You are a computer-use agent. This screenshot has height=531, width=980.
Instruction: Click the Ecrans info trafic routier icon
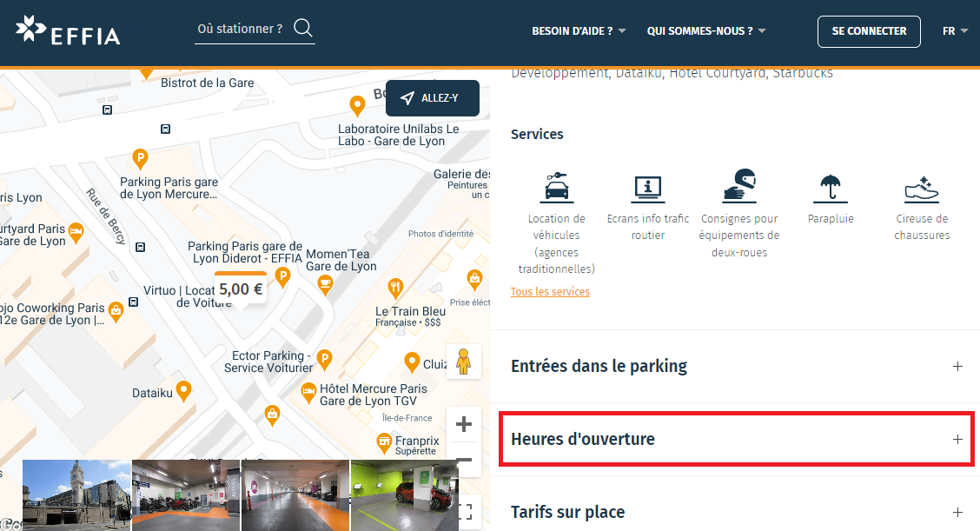pos(647,189)
